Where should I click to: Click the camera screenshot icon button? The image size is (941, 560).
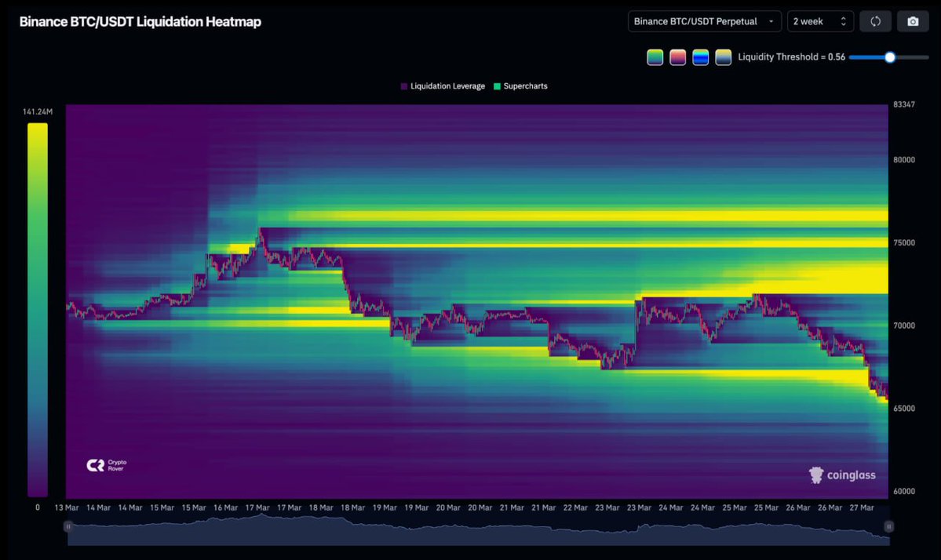click(913, 22)
